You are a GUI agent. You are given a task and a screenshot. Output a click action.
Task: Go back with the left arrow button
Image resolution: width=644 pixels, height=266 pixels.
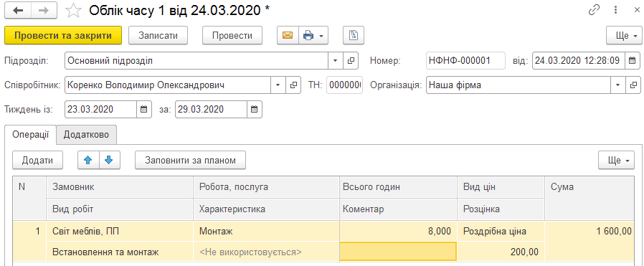18,11
